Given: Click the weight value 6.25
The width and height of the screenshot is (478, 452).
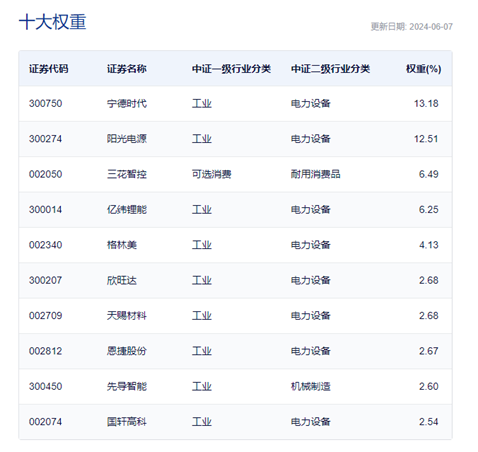Looking at the screenshot, I should coord(429,209).
